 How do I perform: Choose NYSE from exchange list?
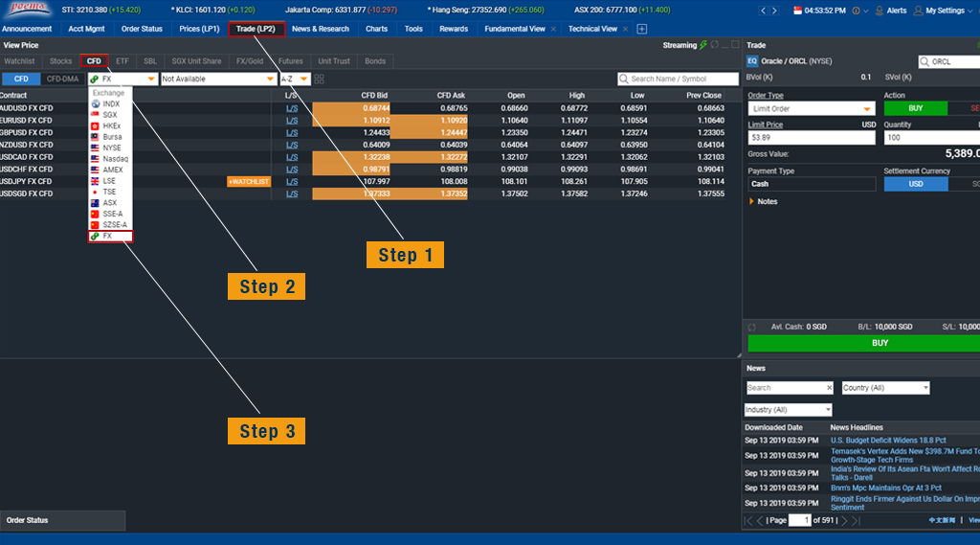110,148
